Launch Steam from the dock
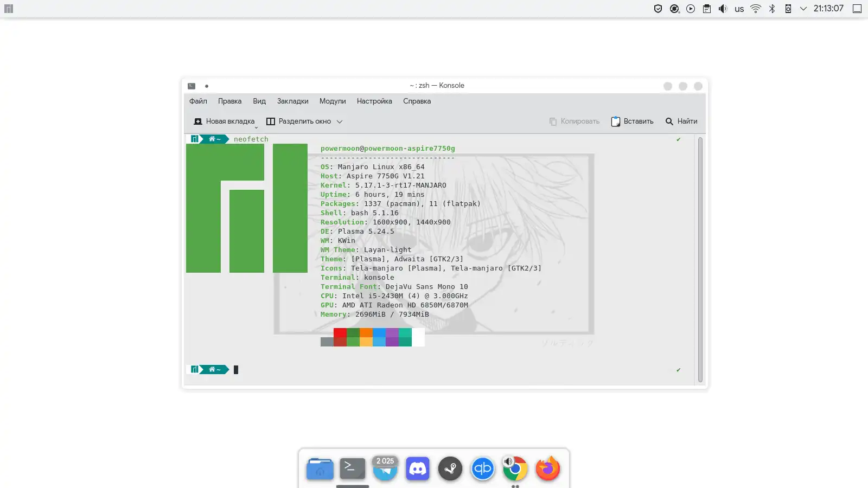This screenshot has width=868, height=488. (450, 468)
